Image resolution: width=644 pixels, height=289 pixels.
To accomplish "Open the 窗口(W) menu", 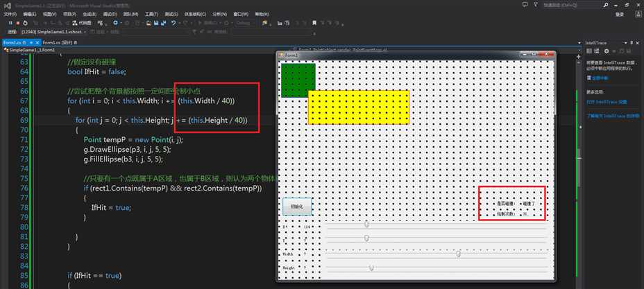I will coord(241,14).
